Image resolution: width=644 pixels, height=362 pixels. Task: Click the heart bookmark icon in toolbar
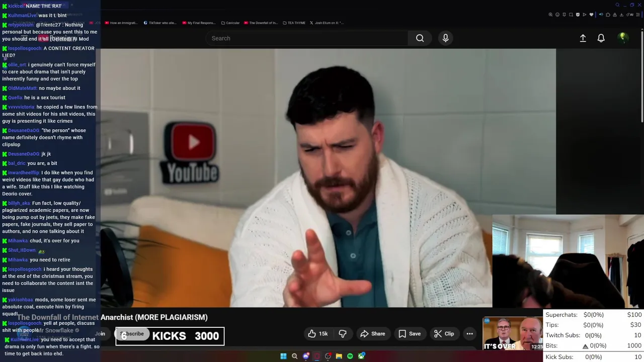pyautogui.click(x=591, y=15)
